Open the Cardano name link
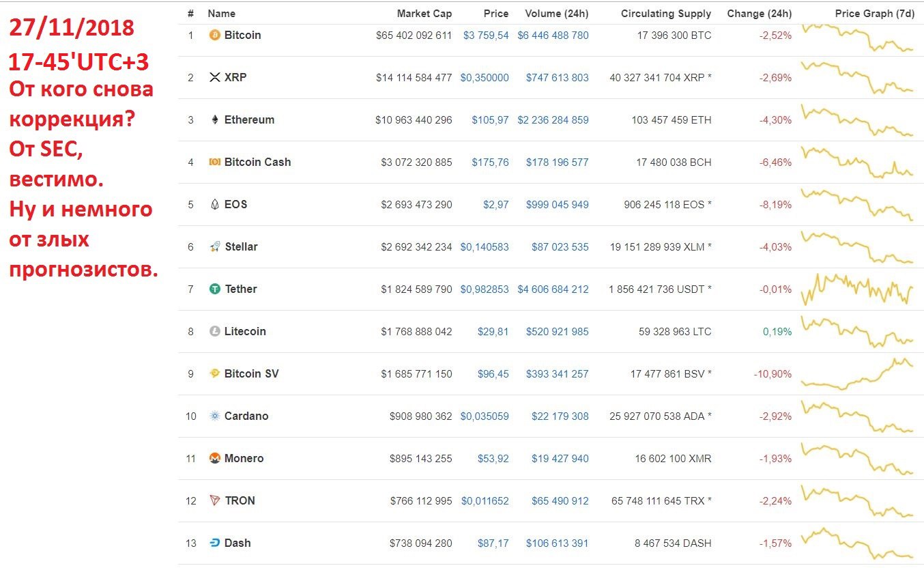 [x=246, y=416]
